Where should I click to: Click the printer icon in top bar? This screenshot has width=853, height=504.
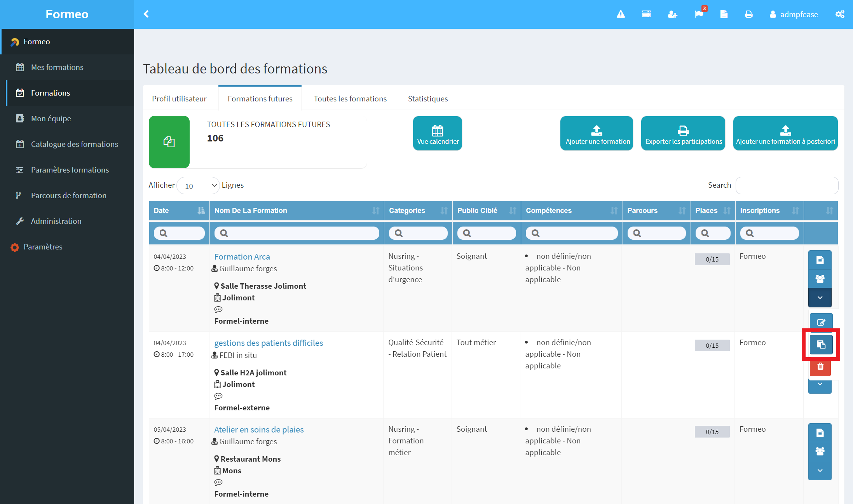pos(748,14)
